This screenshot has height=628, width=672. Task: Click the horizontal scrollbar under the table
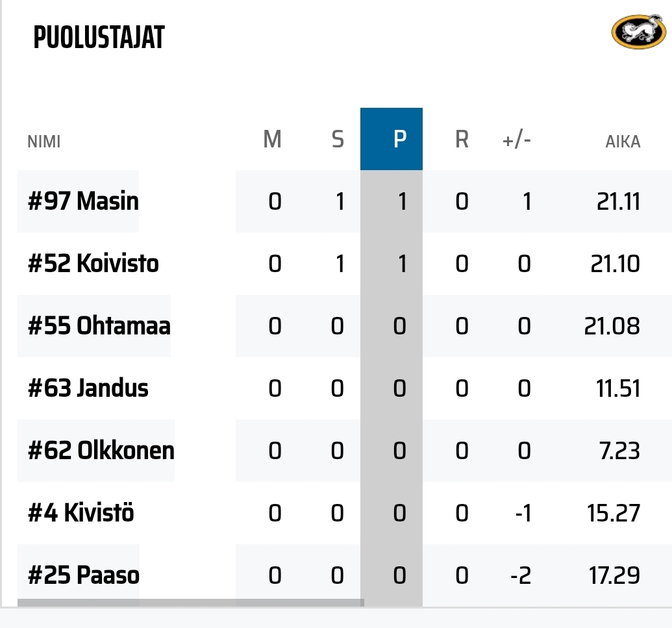(191, 603)
